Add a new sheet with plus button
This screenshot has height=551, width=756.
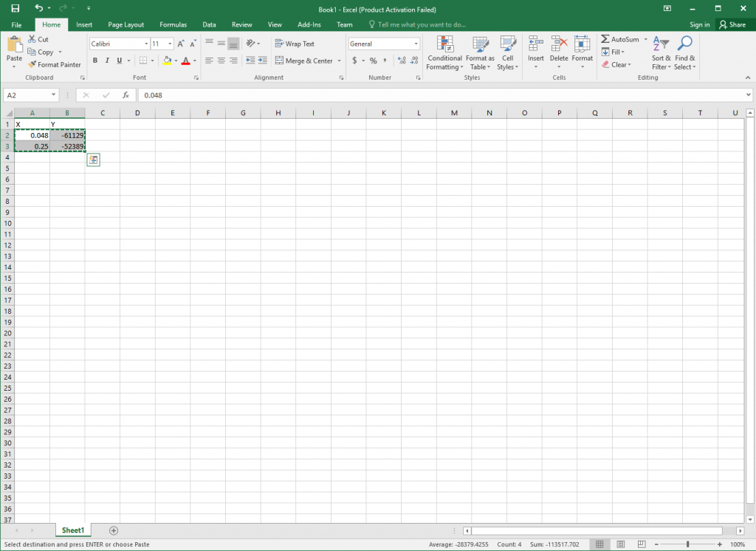[x=114, y=531]
